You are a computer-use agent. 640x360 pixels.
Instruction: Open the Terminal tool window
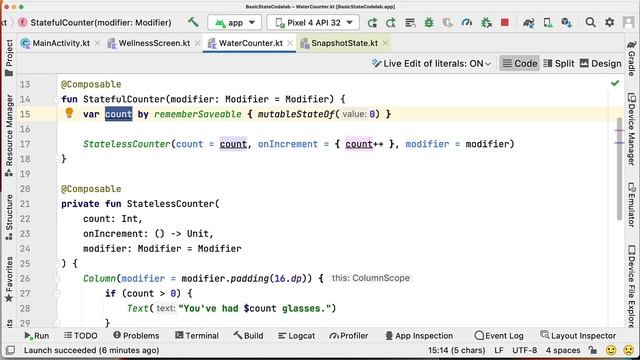197,336
